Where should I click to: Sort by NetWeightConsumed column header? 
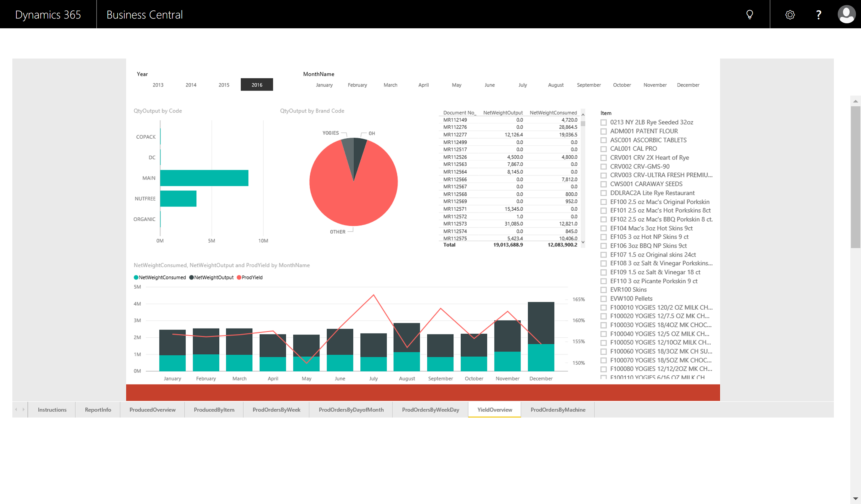(x=553, y=113)
